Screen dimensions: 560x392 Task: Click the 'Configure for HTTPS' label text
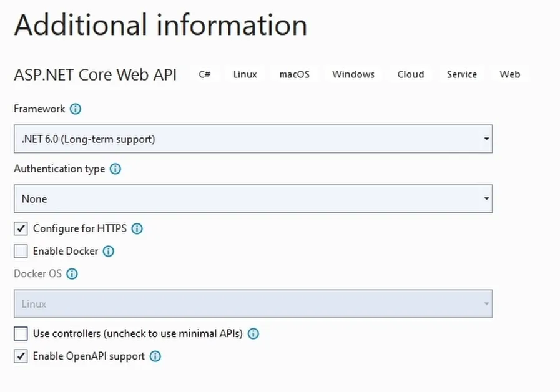(80, 228)
